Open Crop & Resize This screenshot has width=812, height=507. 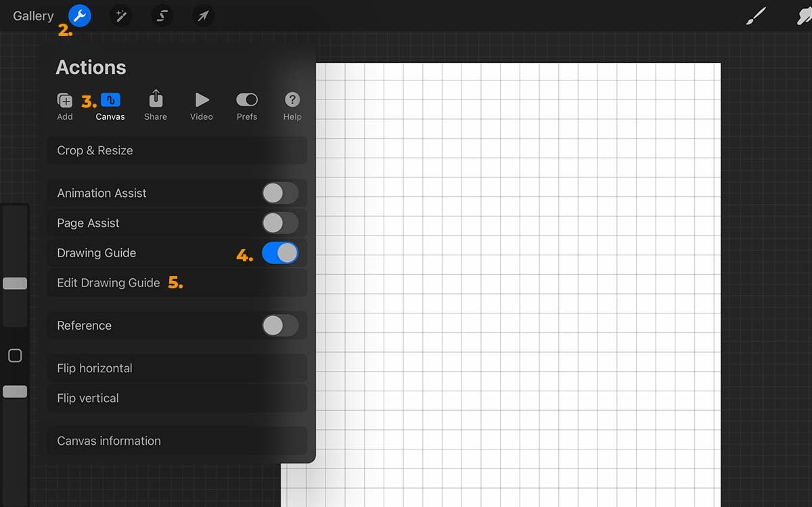pos(177,150)
